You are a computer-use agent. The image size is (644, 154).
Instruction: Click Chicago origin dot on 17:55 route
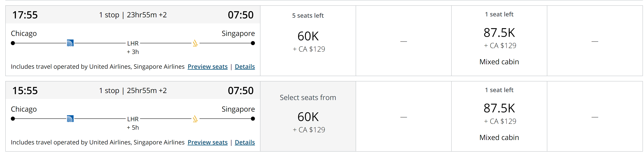13,43
